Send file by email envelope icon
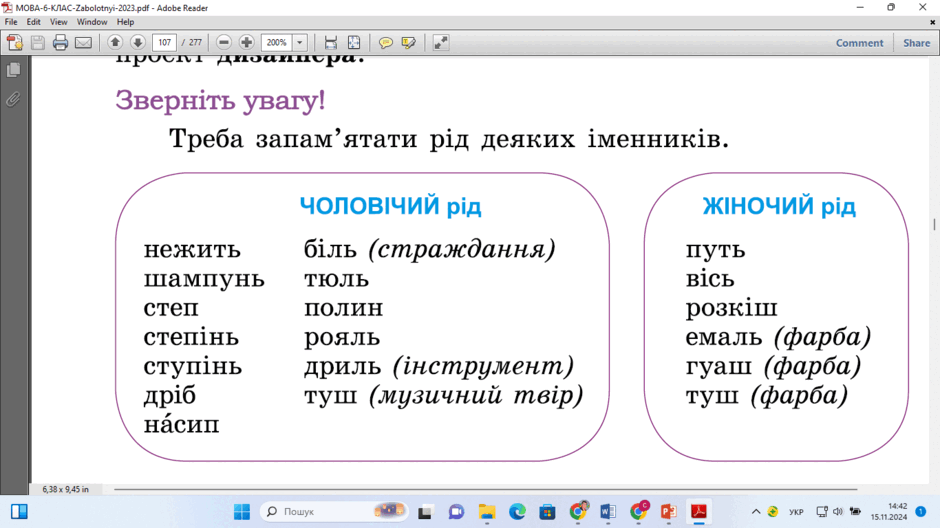This screenshot has height=528, width=940. pos(83,43)
